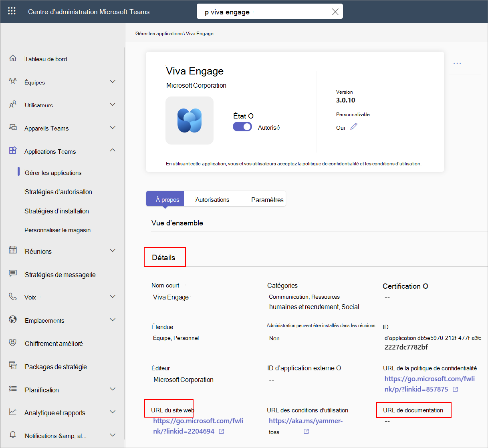This screenshot has height=448, width=488.
Task: Click the Stratégies de messagerie chat icon
Action: tap(13, 273)
